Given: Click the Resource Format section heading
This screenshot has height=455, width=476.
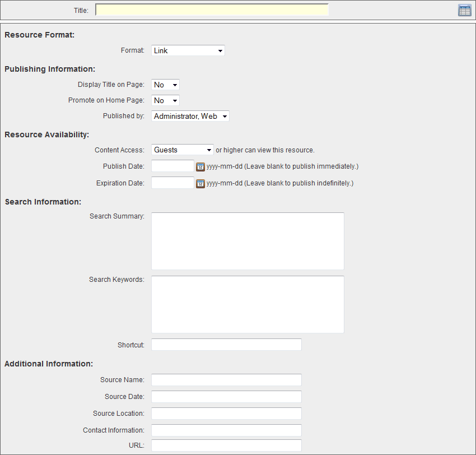Looking at the screenshot, I should tap(39, 35).
